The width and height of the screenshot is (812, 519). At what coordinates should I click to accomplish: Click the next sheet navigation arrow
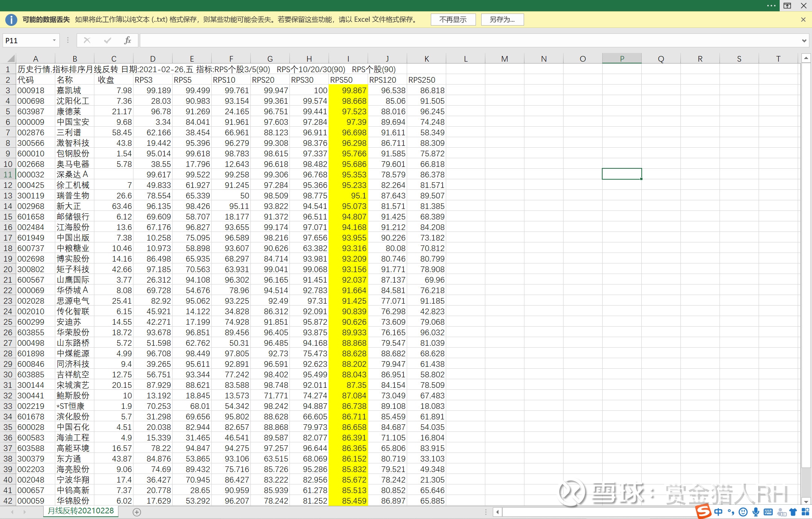tap(25, 512)
